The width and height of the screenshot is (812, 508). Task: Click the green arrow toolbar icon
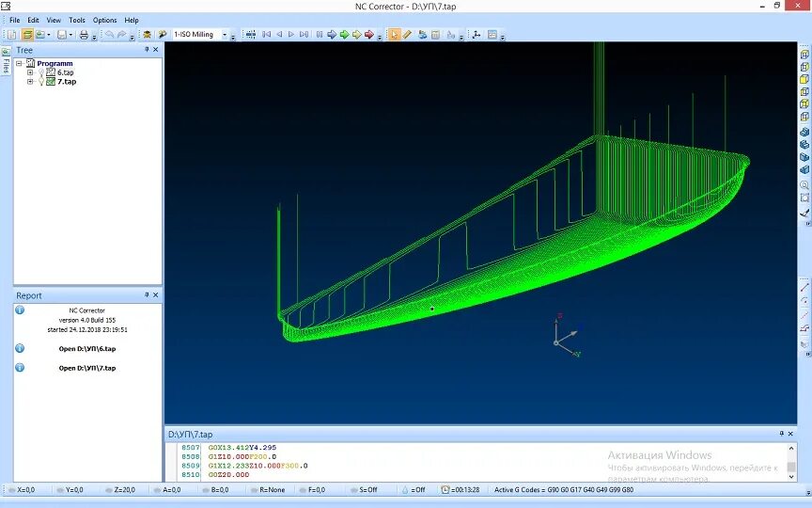[x=344, y=35]
